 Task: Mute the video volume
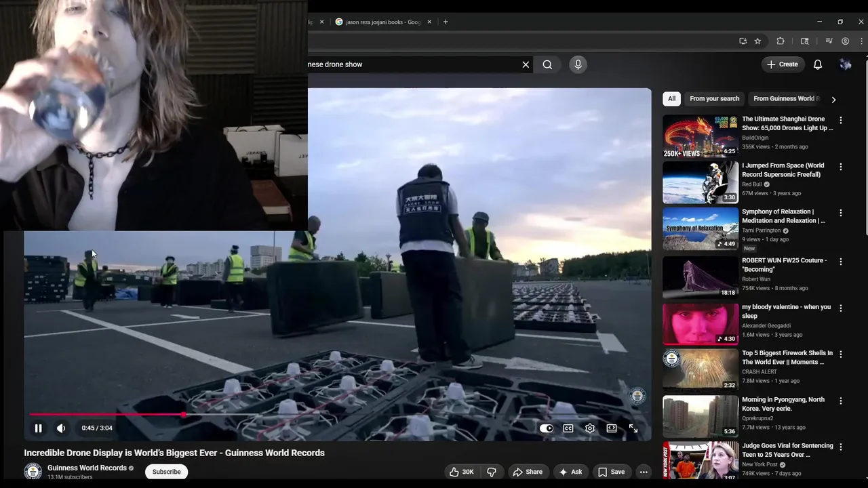click(61, 428)
